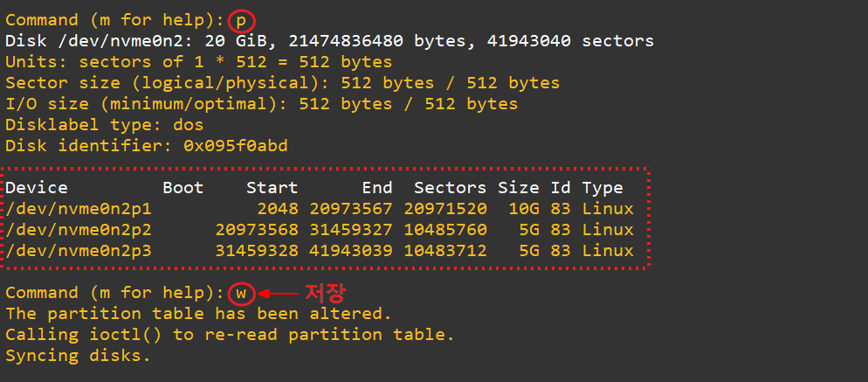Click the 'Size' column header
Image resolution: width=868 pixels, height=382 pixels.
pos(519,188)
